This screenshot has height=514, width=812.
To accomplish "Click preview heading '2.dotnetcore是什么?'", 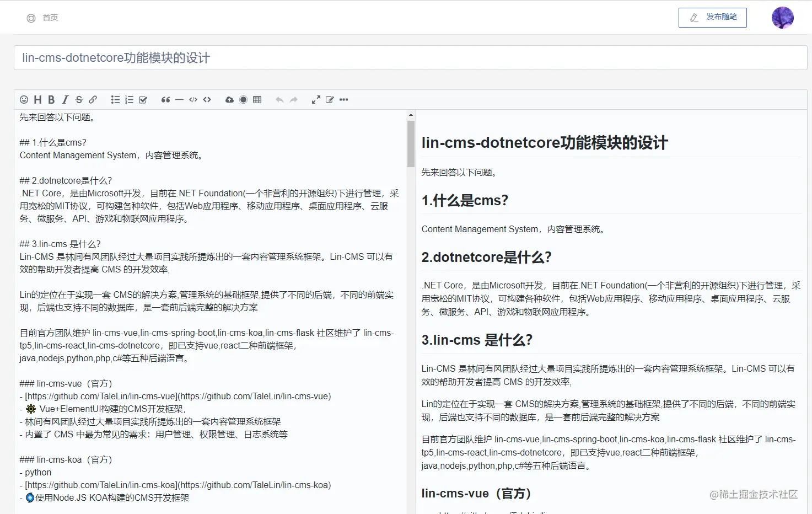I will coord(486,257).
